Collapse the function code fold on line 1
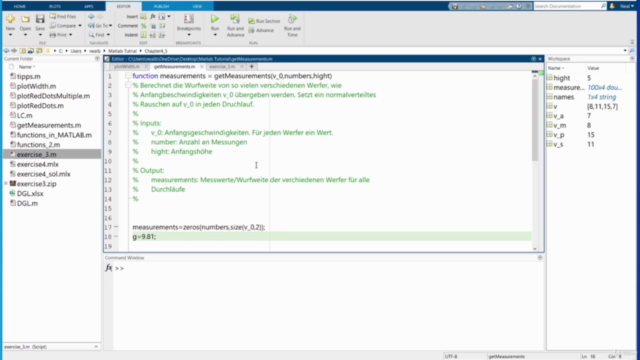Screen dimensions: 640x360 [x=128, y=76]
